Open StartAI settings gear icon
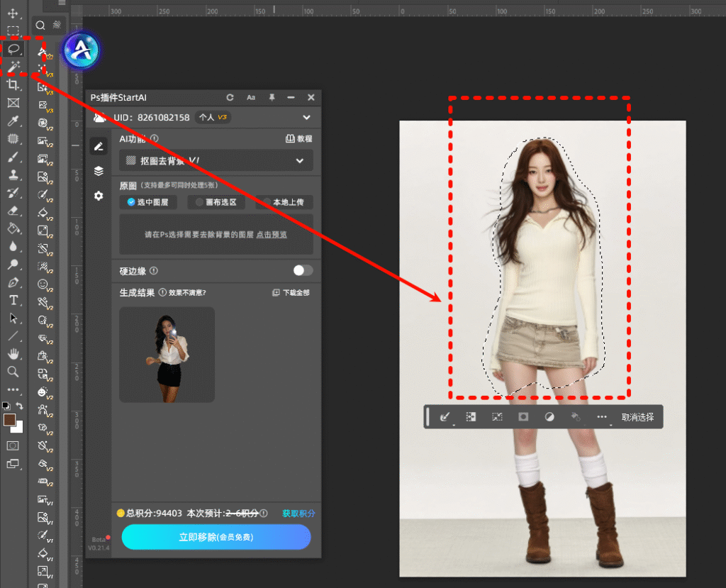726x588 pixels. (99, 196)
